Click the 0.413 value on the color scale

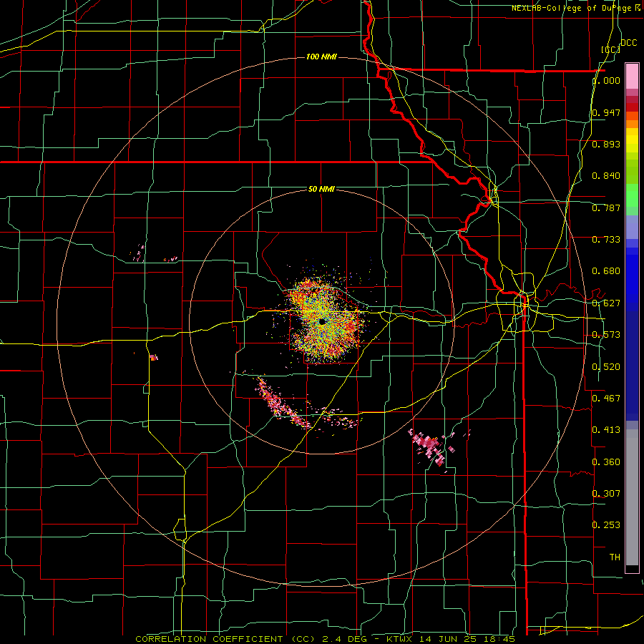(606, 430)
